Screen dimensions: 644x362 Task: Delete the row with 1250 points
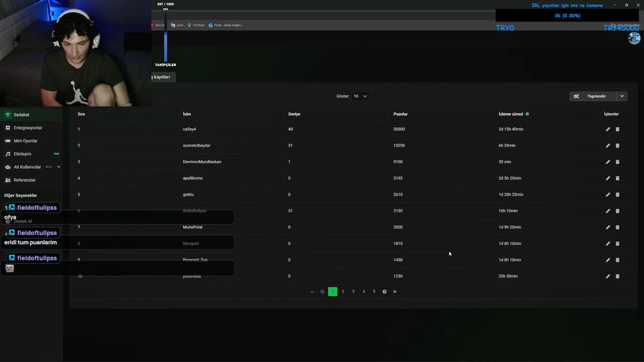617,277
